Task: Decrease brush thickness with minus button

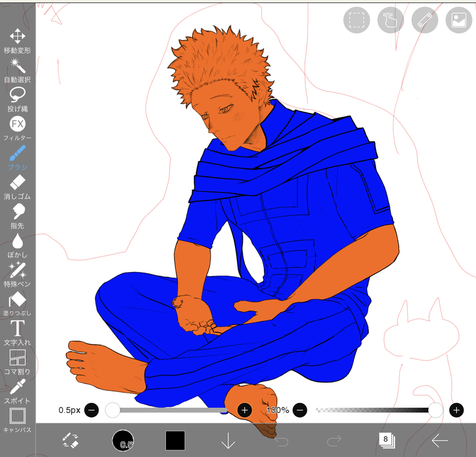Action: [92, 410]
